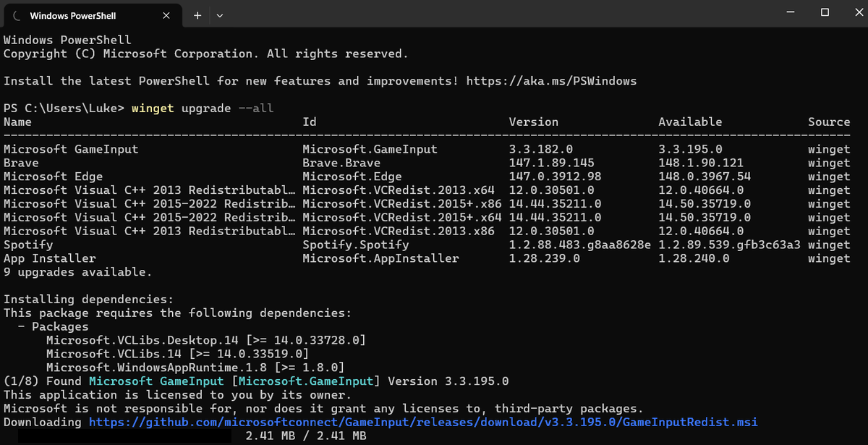Click available version '1.2.89.539.gfb3c63a3'
The image size is (868, 445).
click(x=729, y=245)
